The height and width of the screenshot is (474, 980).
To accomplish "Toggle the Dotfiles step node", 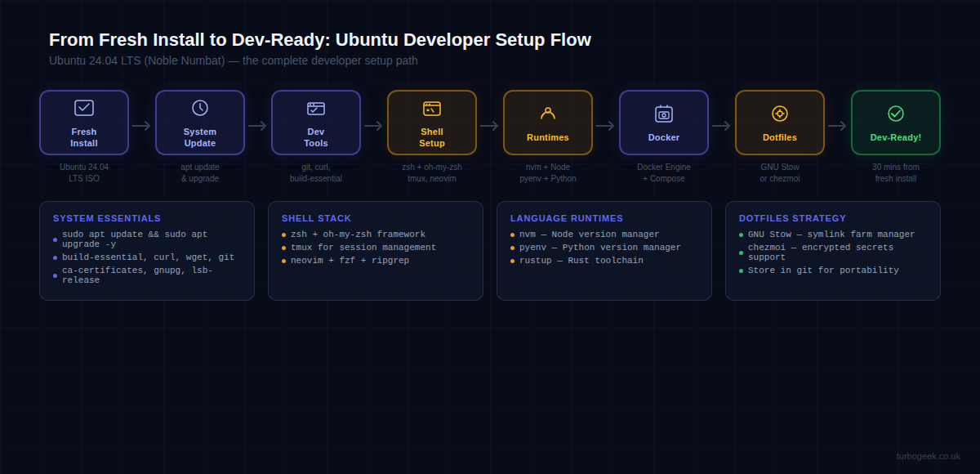I will coord(779,122).
